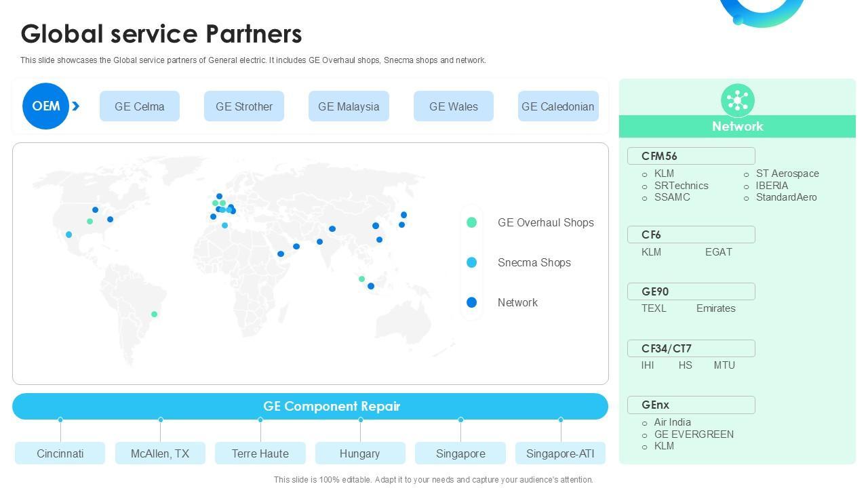The image size is (868, 488).
Task: Select the Singapore-ATI location box
Action: pyautogui.click(x=560, y=453)
